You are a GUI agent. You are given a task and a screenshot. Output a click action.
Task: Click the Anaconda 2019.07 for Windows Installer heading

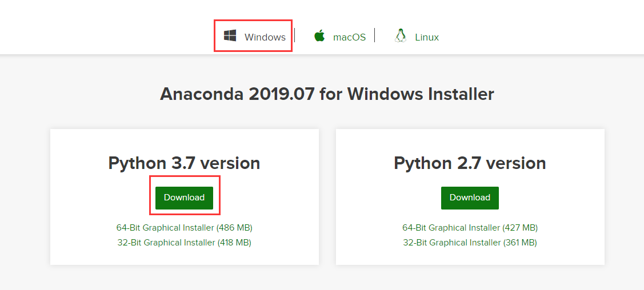327,94
